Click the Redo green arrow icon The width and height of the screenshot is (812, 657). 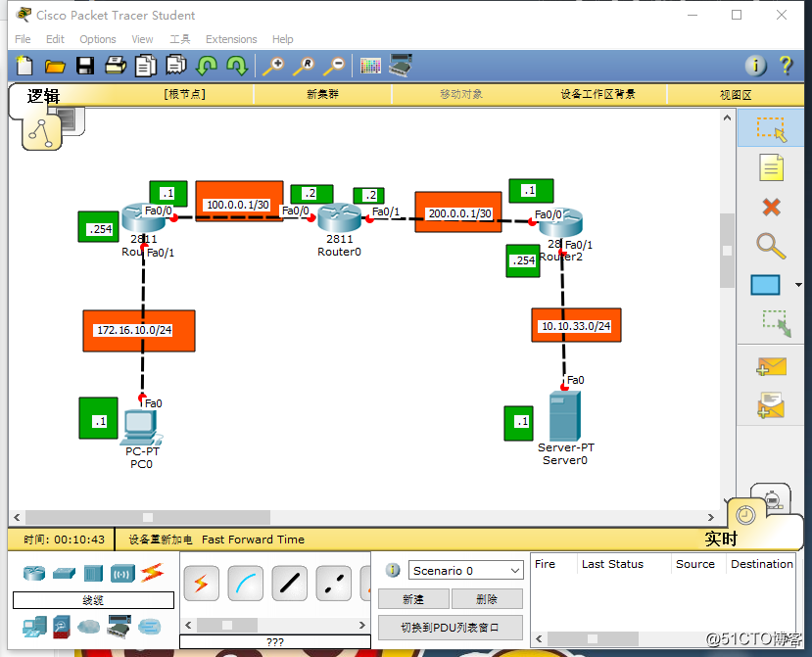[237, 66]
